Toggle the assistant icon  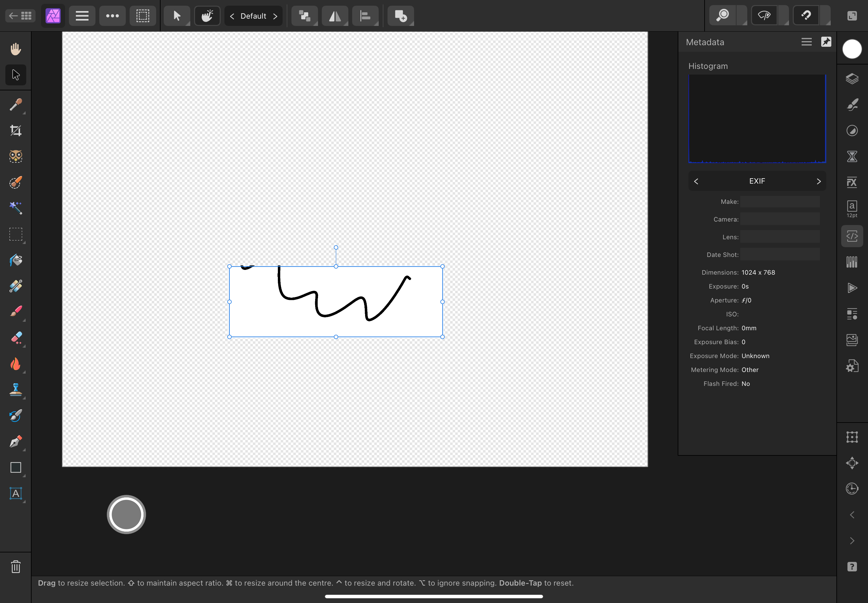click(x=764, y=15)
